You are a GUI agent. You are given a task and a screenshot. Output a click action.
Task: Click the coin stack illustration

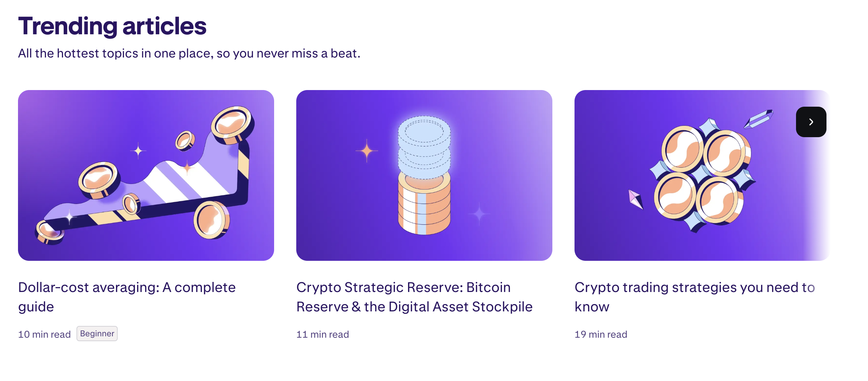[x=424, y=175]
